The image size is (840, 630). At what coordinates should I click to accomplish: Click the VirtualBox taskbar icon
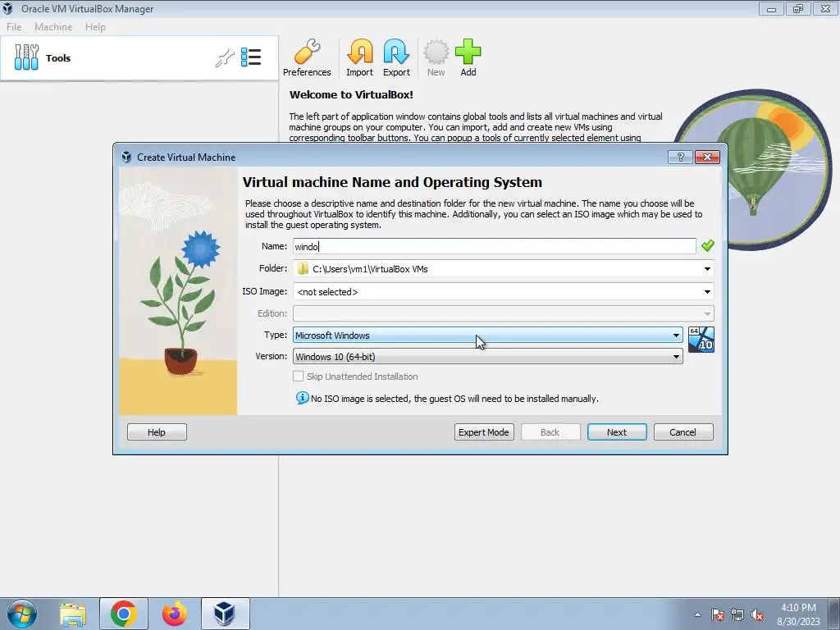click(x=225, y=614)
